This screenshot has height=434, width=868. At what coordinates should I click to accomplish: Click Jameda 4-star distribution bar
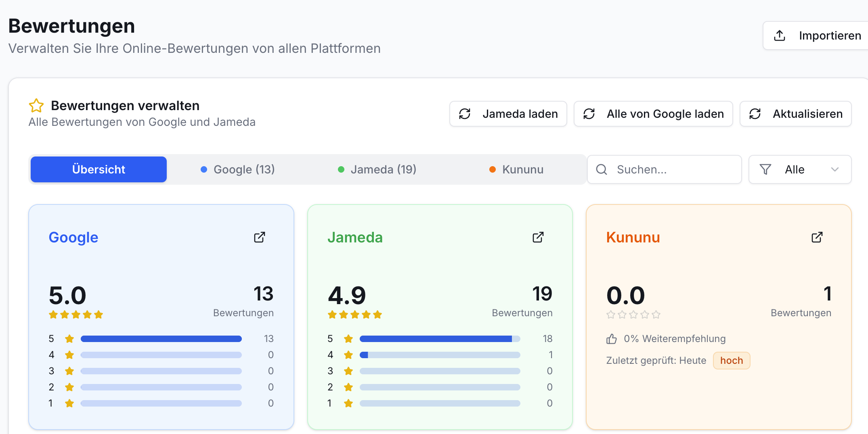pyautogui.click(x=440, y=355)
